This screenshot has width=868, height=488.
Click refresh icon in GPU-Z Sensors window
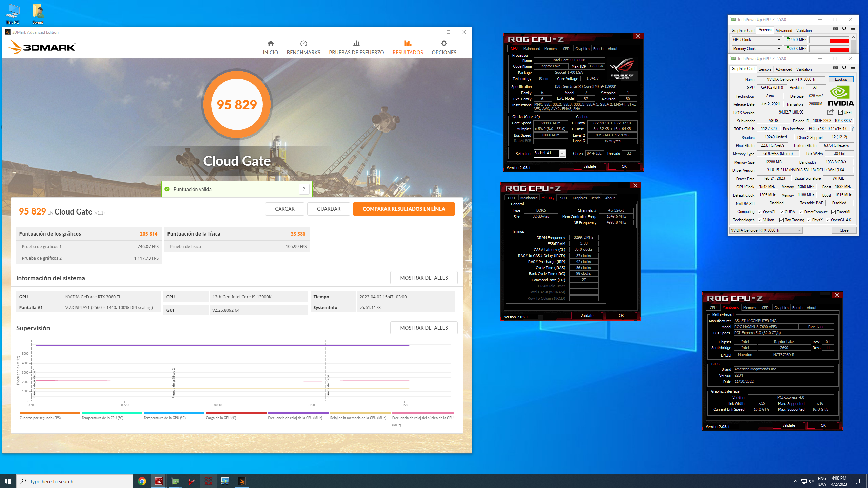(x=844, y=28)
